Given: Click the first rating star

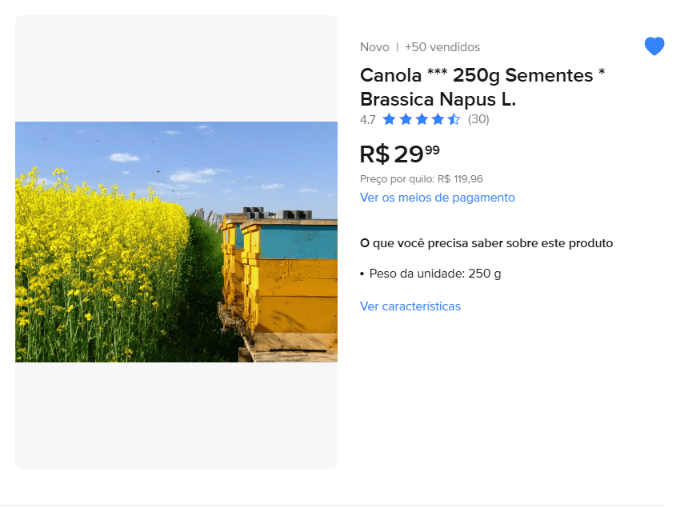Looking at the screenshot, I should (x=389, y=119).
